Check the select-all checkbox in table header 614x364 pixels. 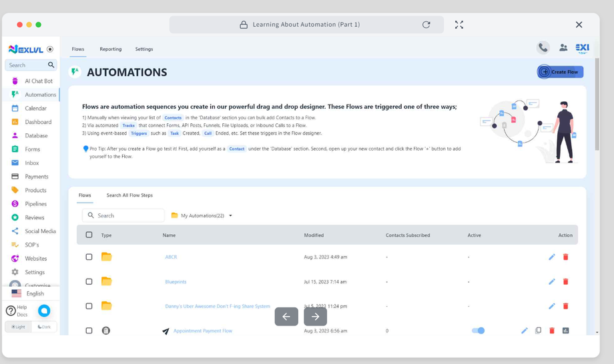click(x=89, y=235)
